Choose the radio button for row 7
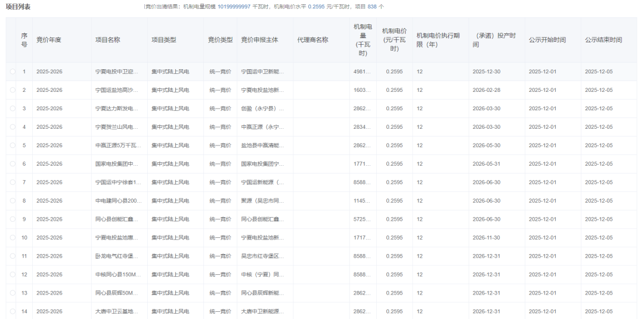This screenshot has height=319, width=644. tap(13, 182)
